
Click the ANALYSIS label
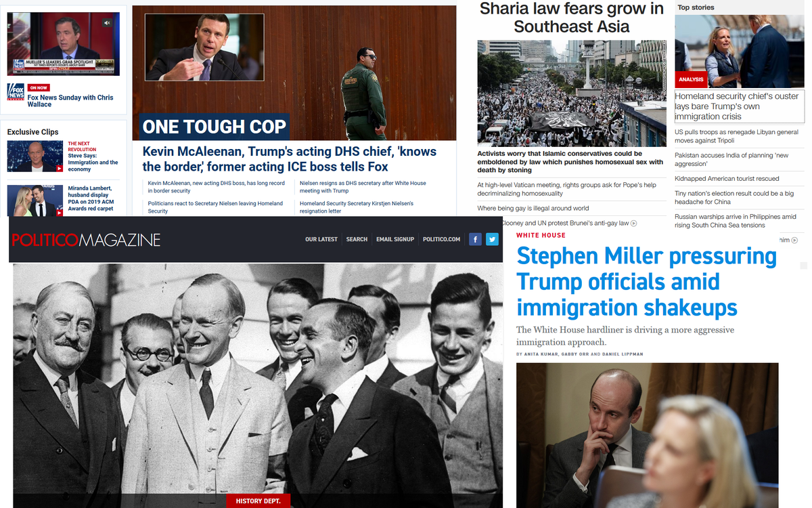(x=691, y=79)
